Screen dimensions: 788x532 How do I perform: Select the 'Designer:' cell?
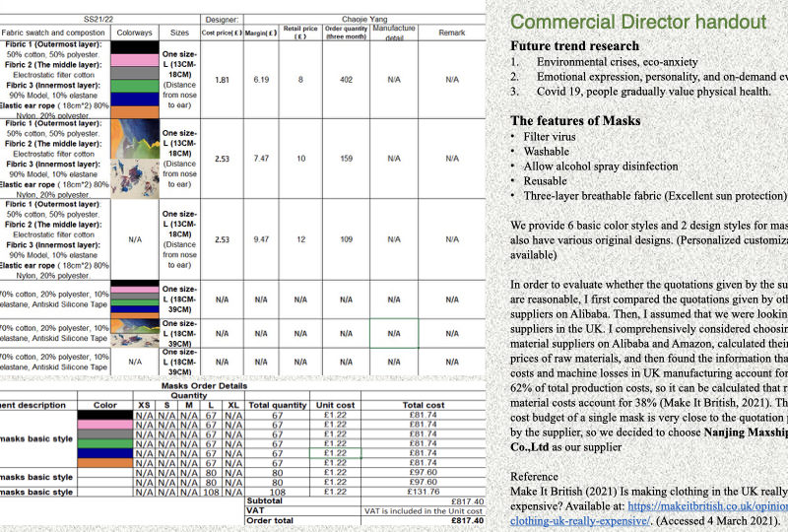pos(222,19)
